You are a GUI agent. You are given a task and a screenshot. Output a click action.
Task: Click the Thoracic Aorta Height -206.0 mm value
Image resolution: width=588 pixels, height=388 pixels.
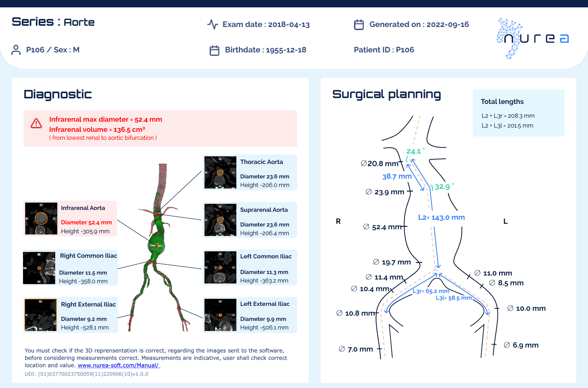coord(265,185)
